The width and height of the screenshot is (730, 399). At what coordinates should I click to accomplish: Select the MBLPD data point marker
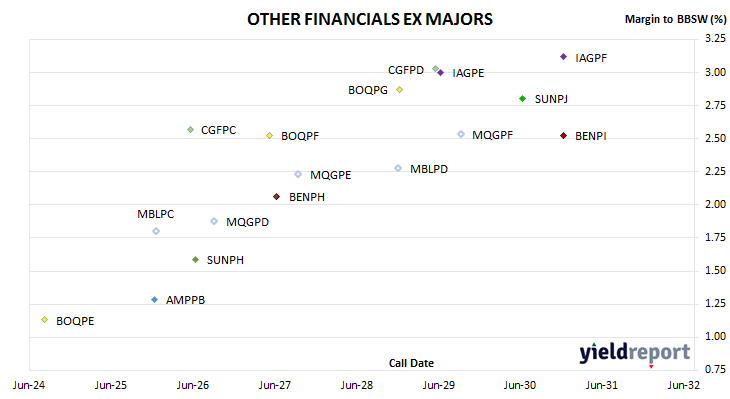click(398, 168)
